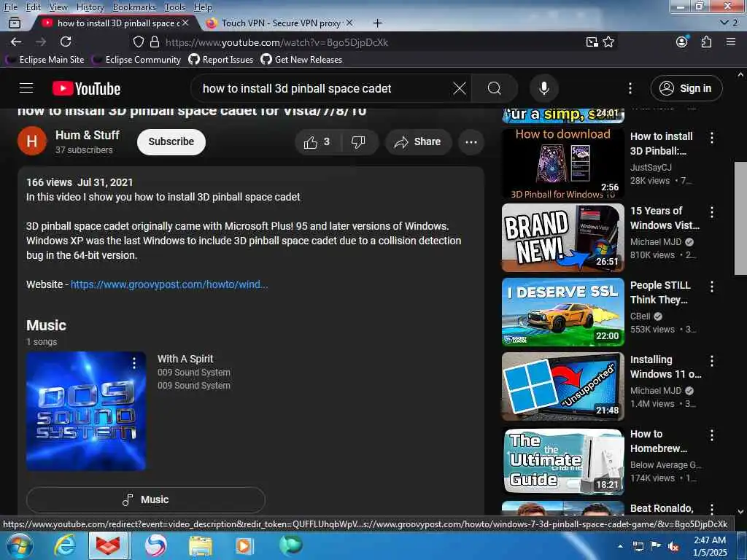Open the History menu
Viewport: 747px width, 560px height.
(x=90, y=7)
